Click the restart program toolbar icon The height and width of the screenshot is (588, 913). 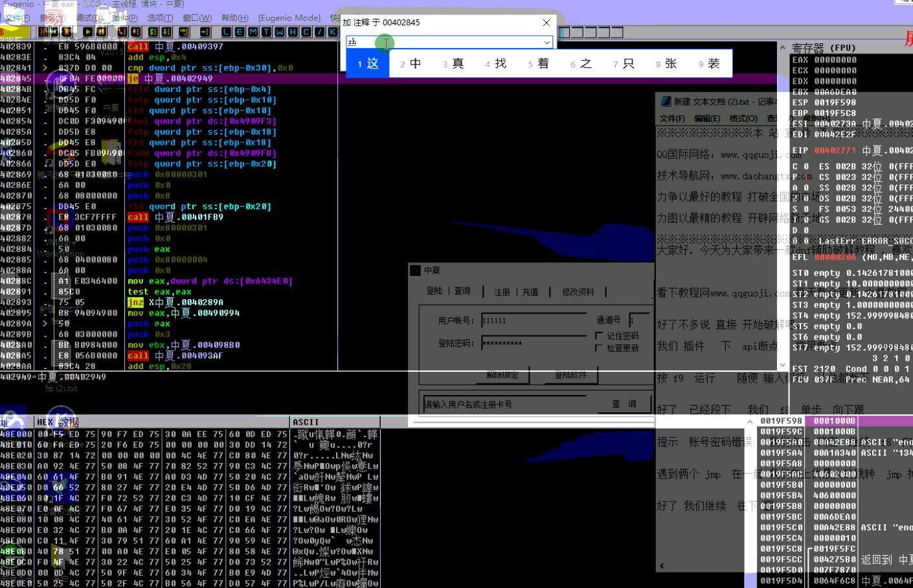point(54,32)
